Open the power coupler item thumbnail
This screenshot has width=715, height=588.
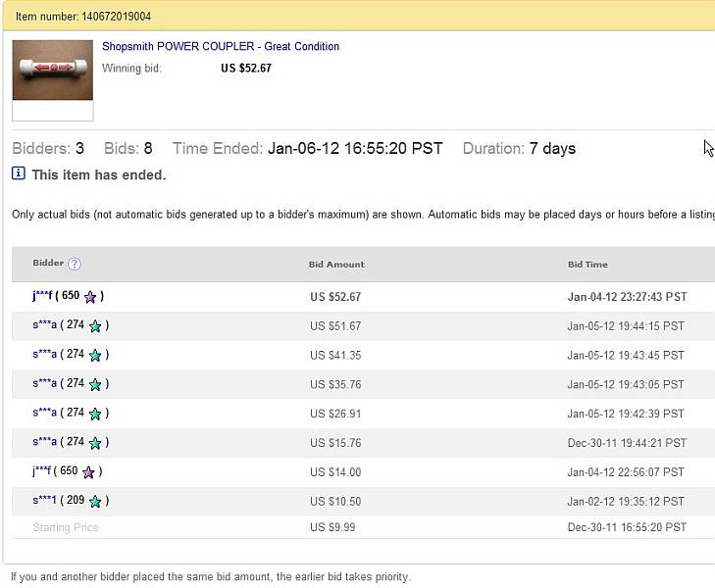52,70
